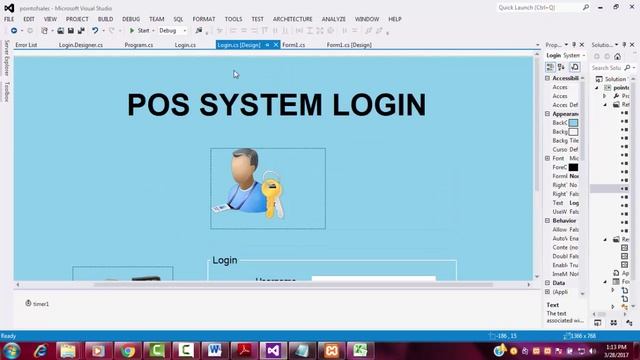The width and height of the screenshot is (640, 360).
Task: Open Google Chrome from taskbar
Action: [x=127, y=351]
